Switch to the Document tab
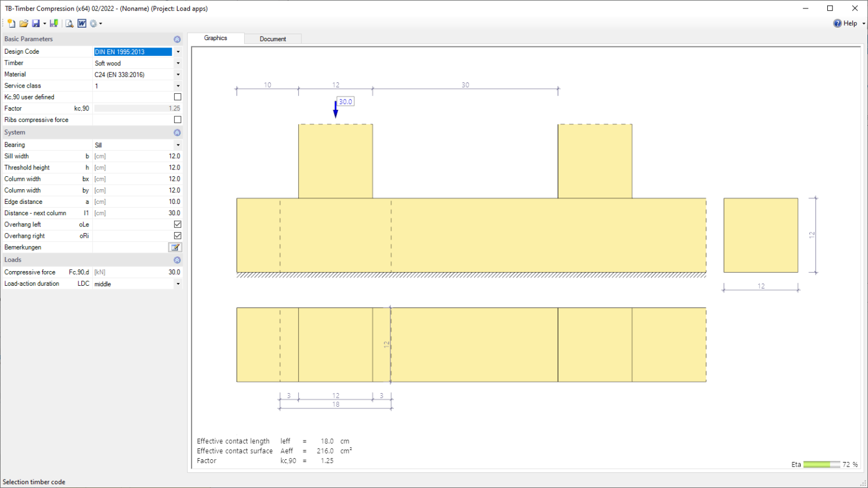Viewport: 868px width, 488px height. coord(273,38)
